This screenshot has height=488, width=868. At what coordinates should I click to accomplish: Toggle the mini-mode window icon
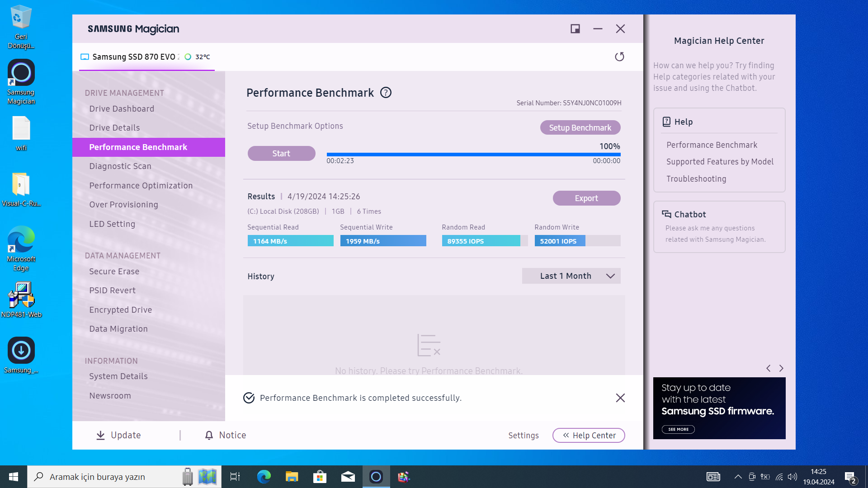575,29
